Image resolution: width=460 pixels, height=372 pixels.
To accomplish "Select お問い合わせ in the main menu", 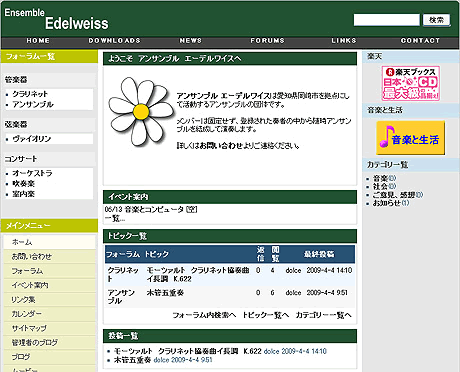I will (50, 256).
